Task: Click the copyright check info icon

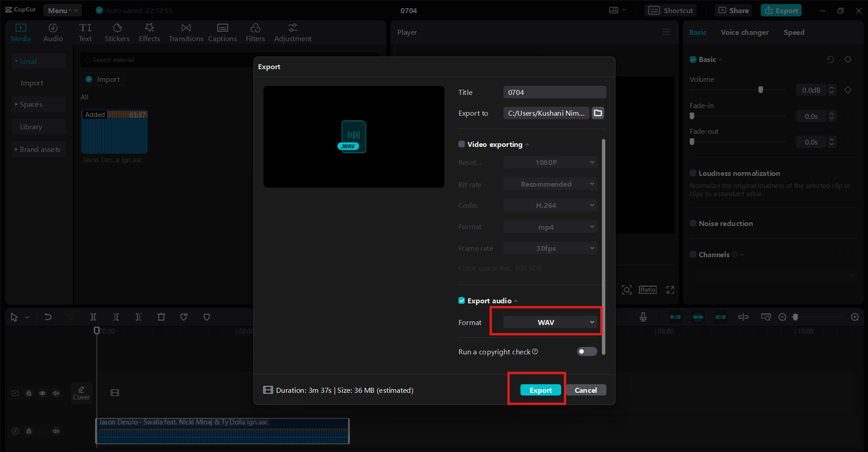Action: pyautogui.click(x=535, y=352)
